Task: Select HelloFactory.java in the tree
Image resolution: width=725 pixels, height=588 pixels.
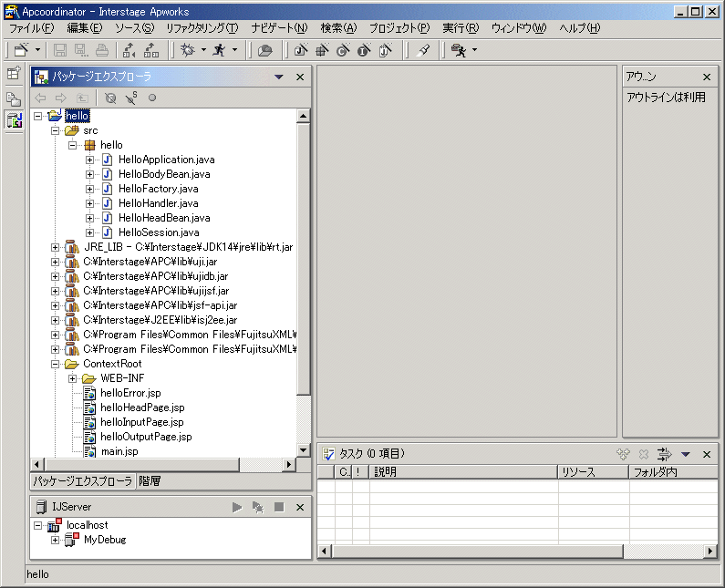Action: pos(159,189)
